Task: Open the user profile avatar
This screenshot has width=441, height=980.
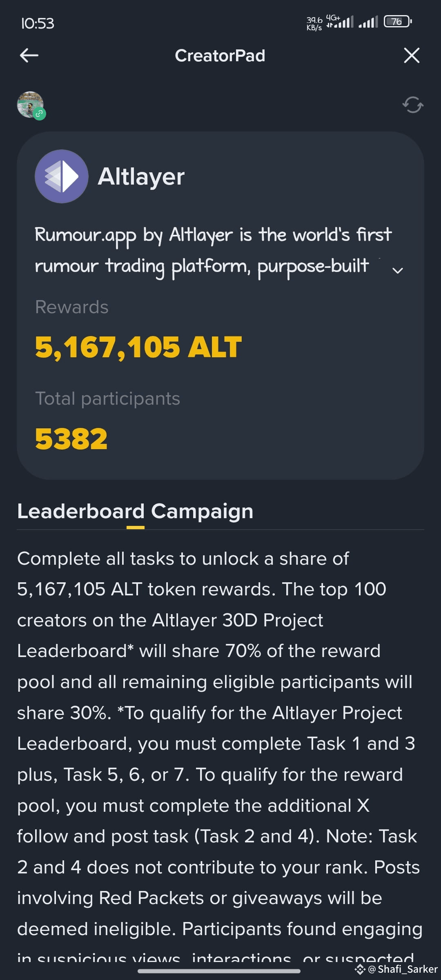Action: click(x=30, y=105)
